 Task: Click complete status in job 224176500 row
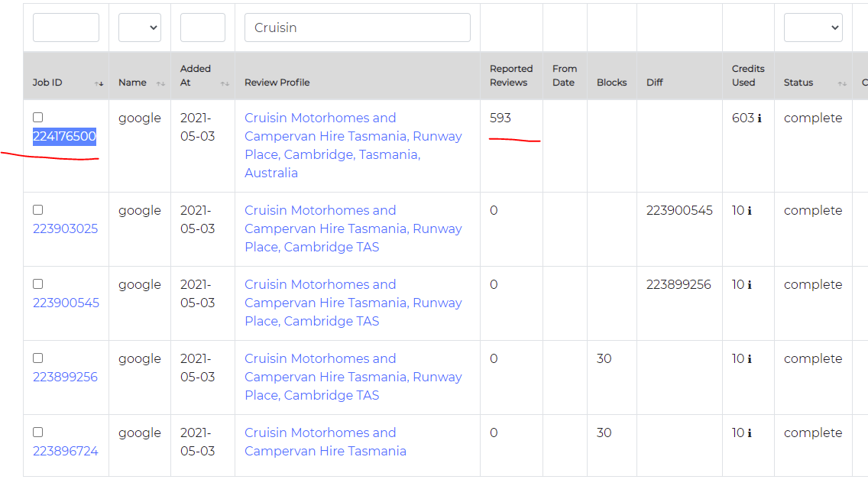(813, 118)
